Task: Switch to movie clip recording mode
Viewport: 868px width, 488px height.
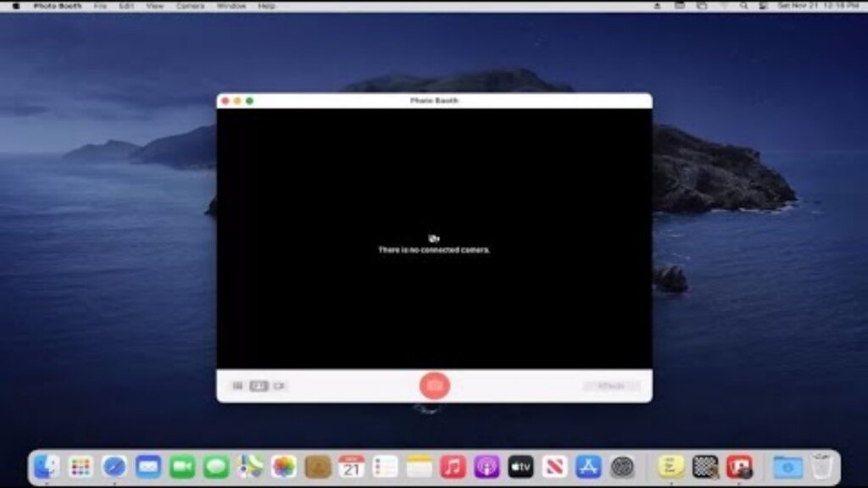Action: (x=279, y=385)
